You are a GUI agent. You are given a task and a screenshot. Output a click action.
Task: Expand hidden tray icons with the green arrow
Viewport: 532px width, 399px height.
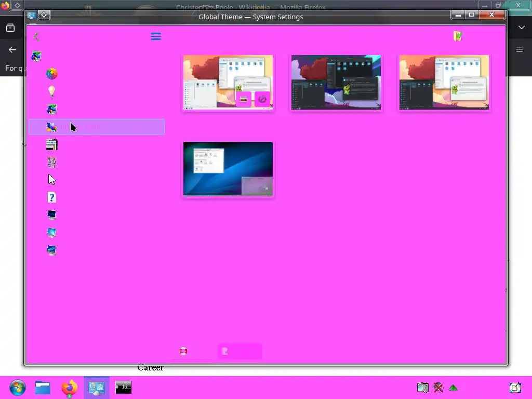453,388
